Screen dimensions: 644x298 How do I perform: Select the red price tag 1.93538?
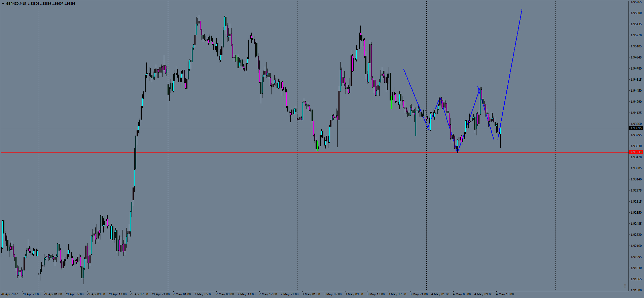coord(636,152)
